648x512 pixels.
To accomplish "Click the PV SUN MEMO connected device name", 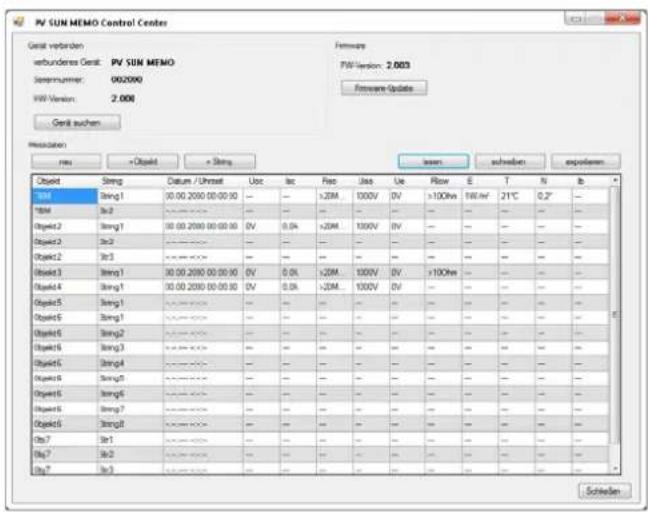I will [143, 62].
